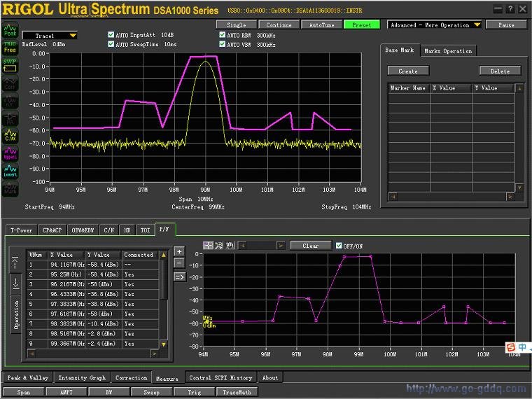Screen dimensions: 532x399
Task: Uncheck AUTO InputAtt checkbox
Action: 111,34
